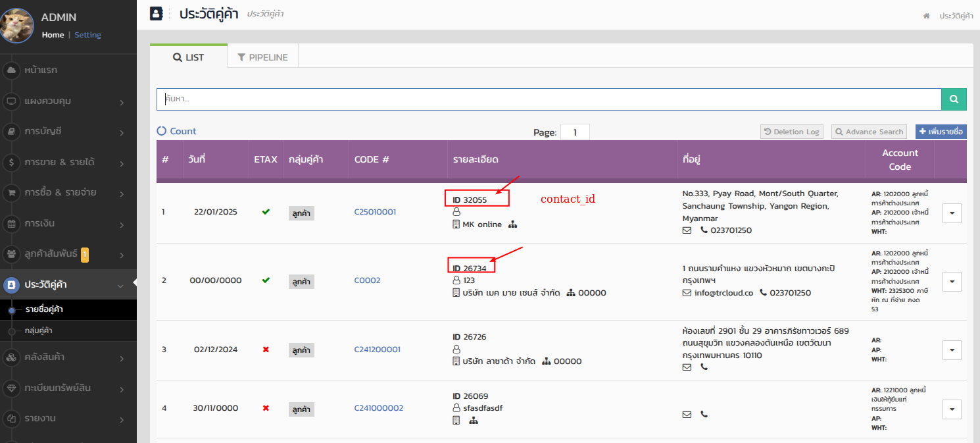Click the ค้นหา search input field
Screen dimensions: 980x443
(549, 99)
